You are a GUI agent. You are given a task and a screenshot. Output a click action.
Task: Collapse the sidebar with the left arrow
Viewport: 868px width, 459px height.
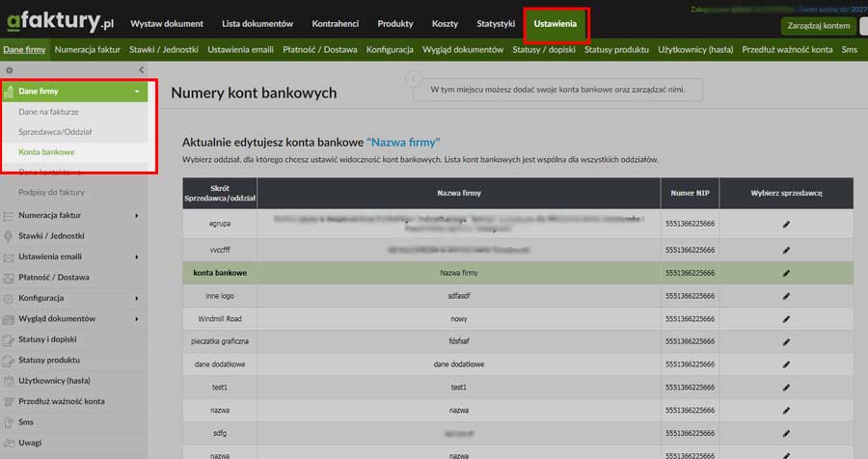142,70
